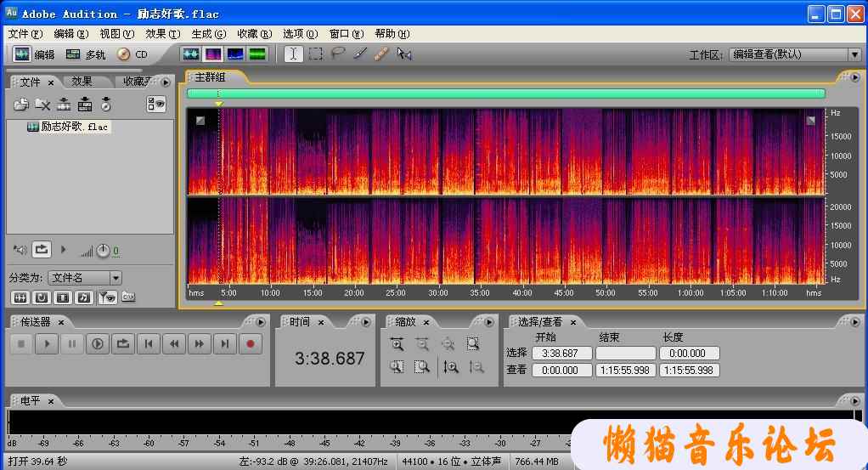Image resolution: width=868 pixels, height=470 pixels.
Task: Open the 编辑 menu in menu bar
Action: pos(70,34)
